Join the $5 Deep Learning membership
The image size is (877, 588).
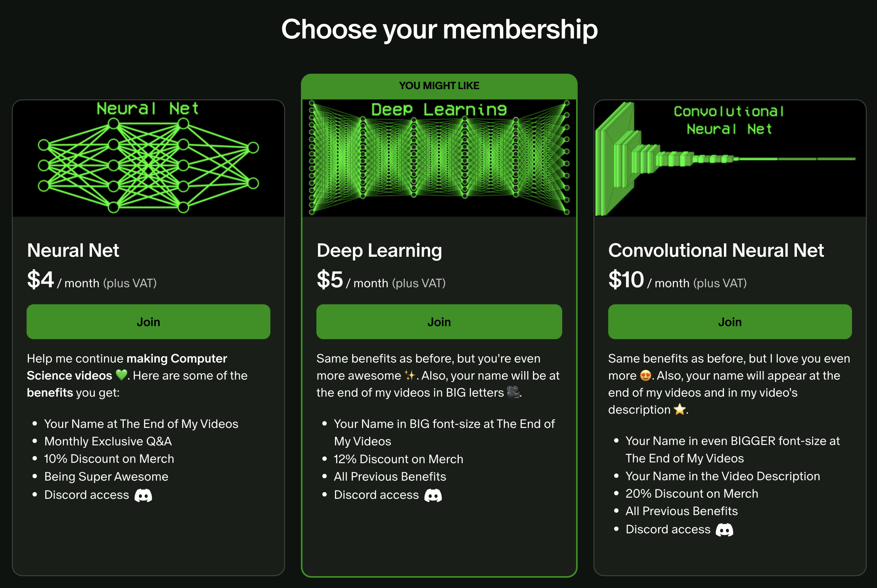pyautogui.click(x=439, y=322)
